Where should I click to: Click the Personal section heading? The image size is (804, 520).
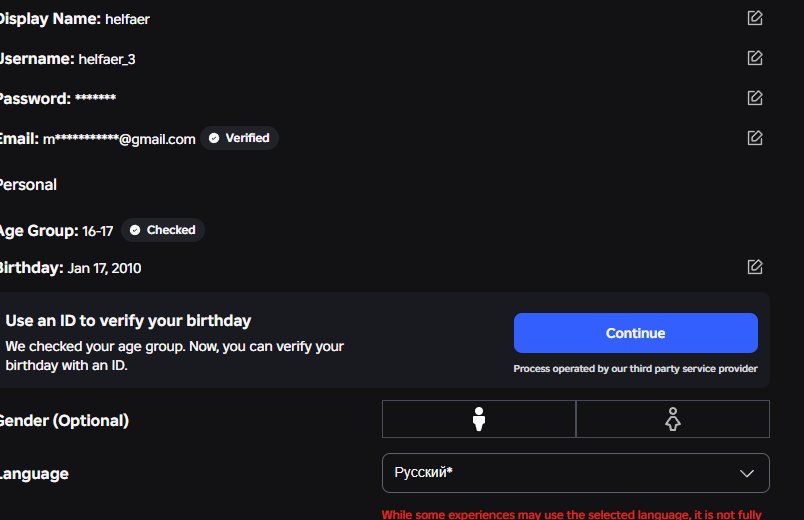[x=28, y=185]
